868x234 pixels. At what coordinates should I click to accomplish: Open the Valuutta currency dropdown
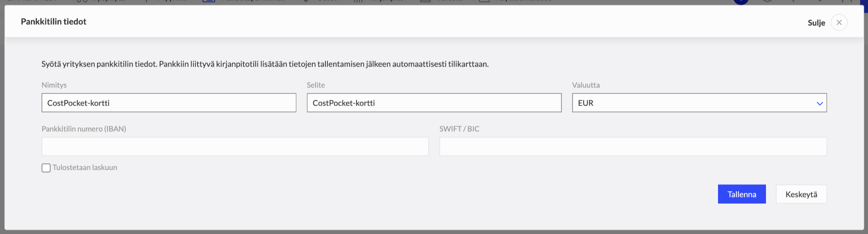pos(699,103)
